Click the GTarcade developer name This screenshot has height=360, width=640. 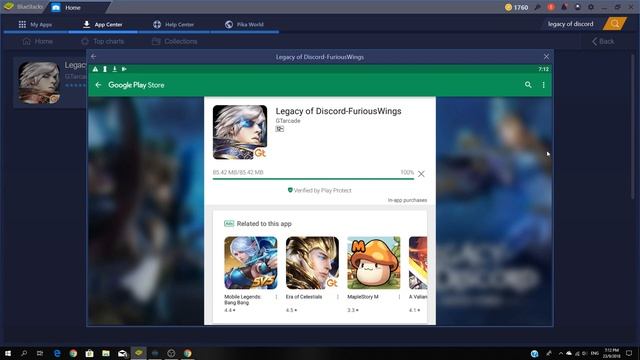[288, 121]
